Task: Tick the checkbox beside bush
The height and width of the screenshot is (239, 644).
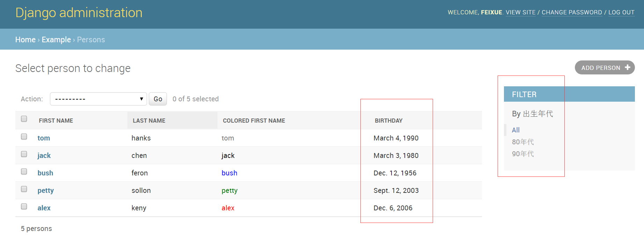Action: click(24, 172)
